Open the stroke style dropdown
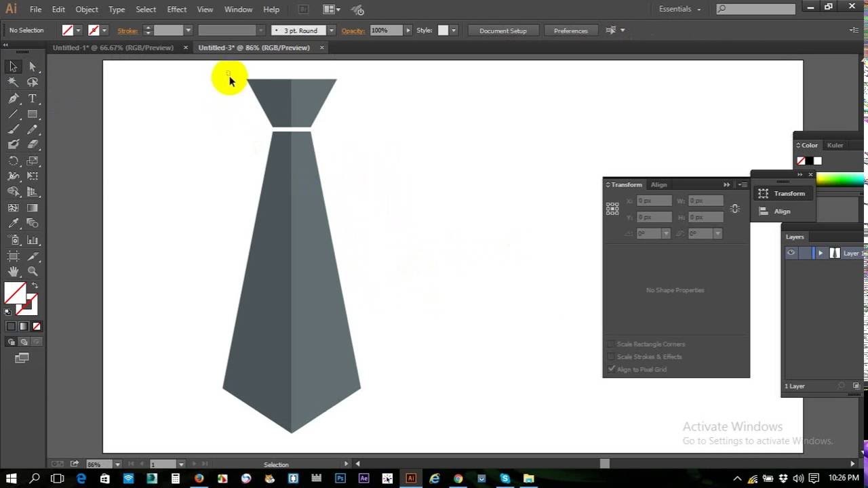 pyautogui.click(x=261, y=30)
